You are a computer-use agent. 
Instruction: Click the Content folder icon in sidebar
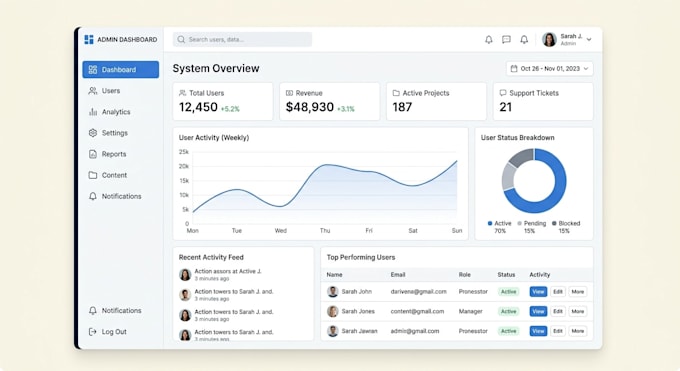coord(93,175)
